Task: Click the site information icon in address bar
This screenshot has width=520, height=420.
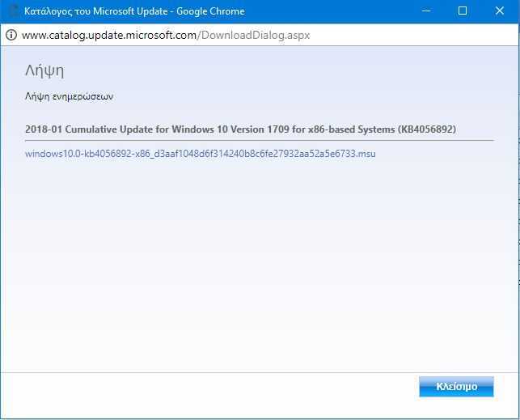Action: [11, 35]
